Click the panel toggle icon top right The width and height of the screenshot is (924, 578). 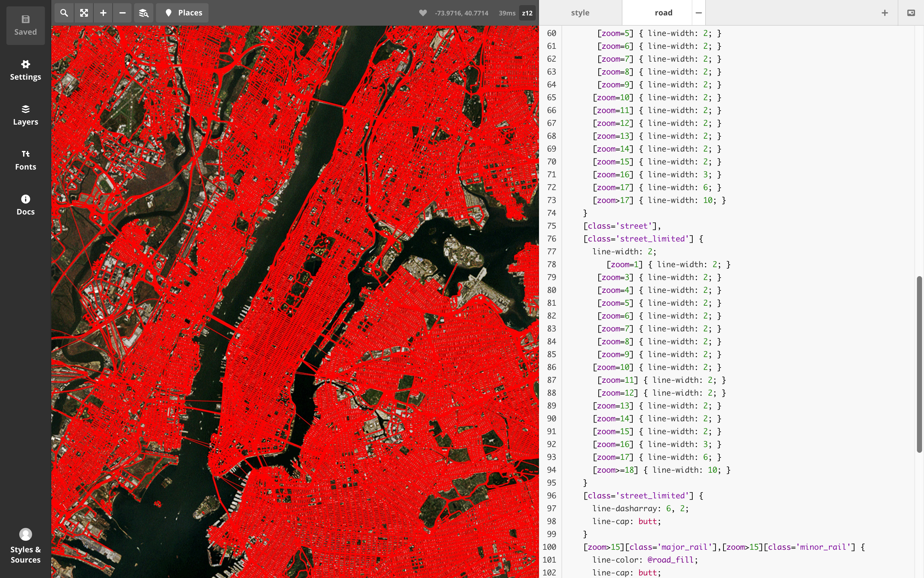tap(911, 13)
